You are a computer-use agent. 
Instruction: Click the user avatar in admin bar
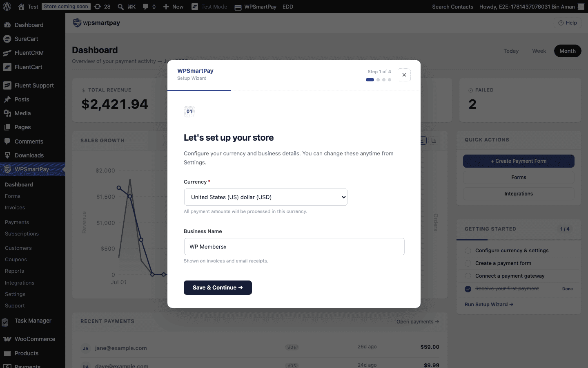click(582, 7)
